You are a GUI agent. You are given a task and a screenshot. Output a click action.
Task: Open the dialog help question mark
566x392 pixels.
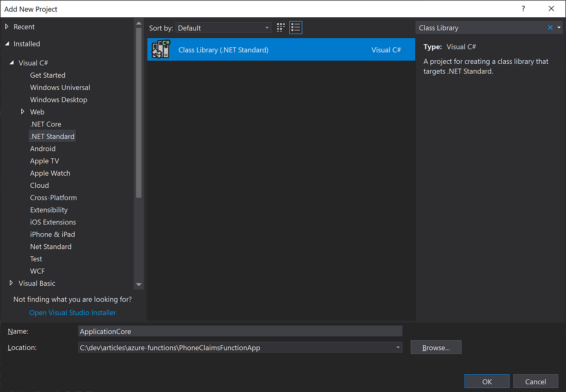[x=523, y=9]
